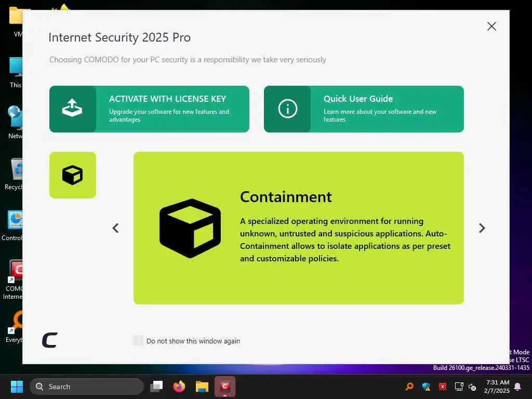Click the red Comodo tray icon
Screen dimensions: 532x399
(x=443, y=387)
